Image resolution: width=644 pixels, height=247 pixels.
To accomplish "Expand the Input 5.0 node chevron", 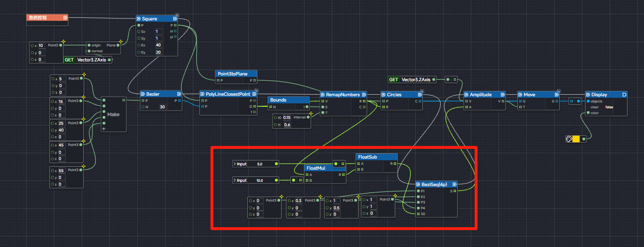I will click(235, 164).
